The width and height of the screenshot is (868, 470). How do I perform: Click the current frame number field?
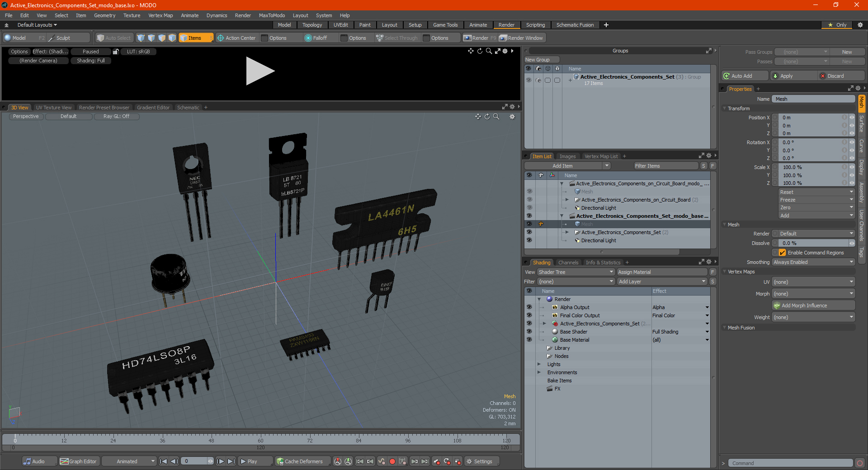click(x=195, y=461)
